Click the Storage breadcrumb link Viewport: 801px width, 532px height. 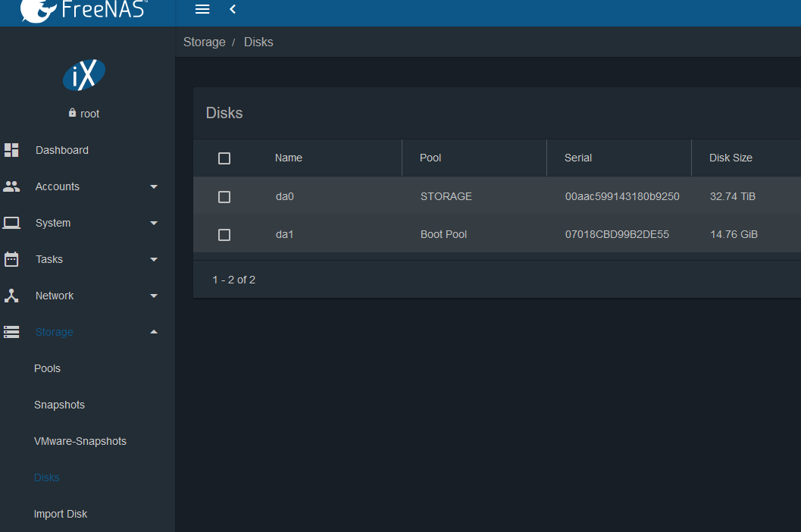point(204,42)
